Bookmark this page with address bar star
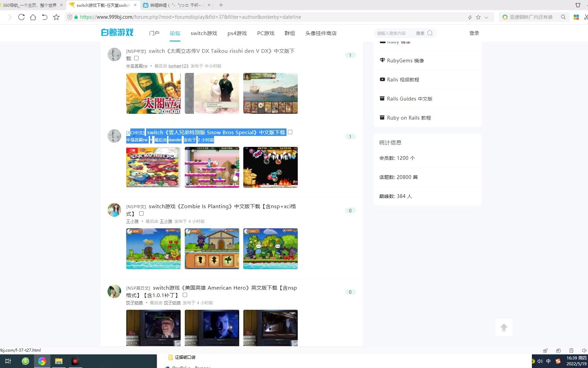The height and width of the screenshot is (368, 588). [x=478, y=17]
